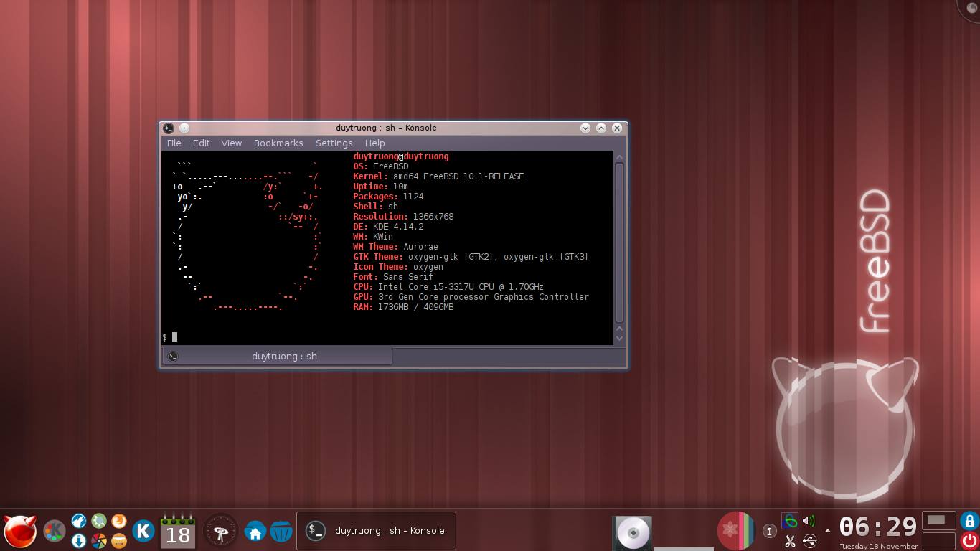The image size is (980, 551).
Task: Click the striped flower activity circle
Action: tap(735, 531)
